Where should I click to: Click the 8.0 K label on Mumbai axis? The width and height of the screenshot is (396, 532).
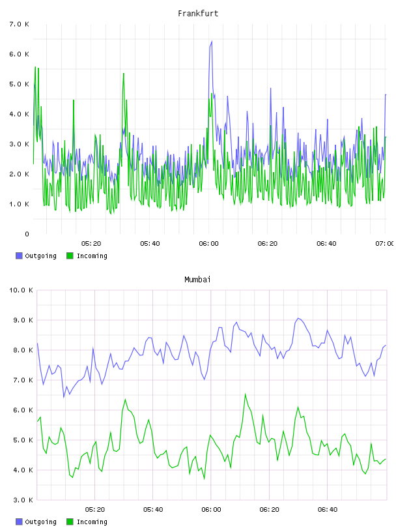pos(23,350)
